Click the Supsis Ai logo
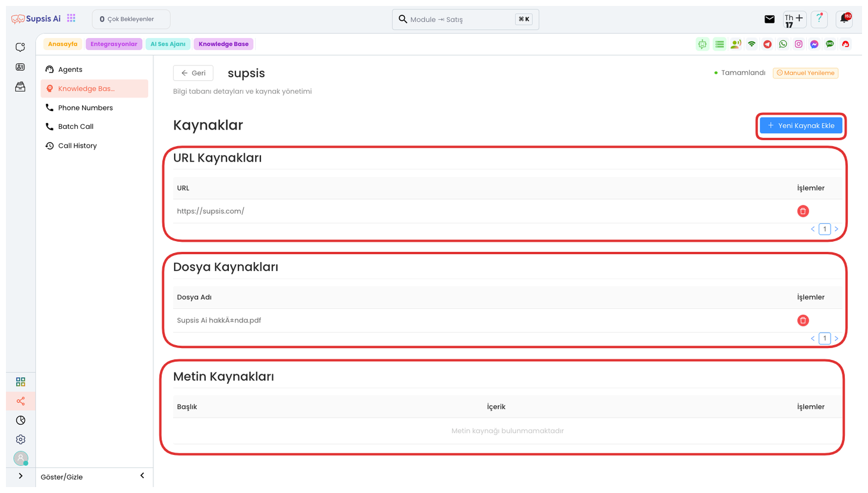Image resolution: width=868 pixels, height=493 pixels. point(36,19)
